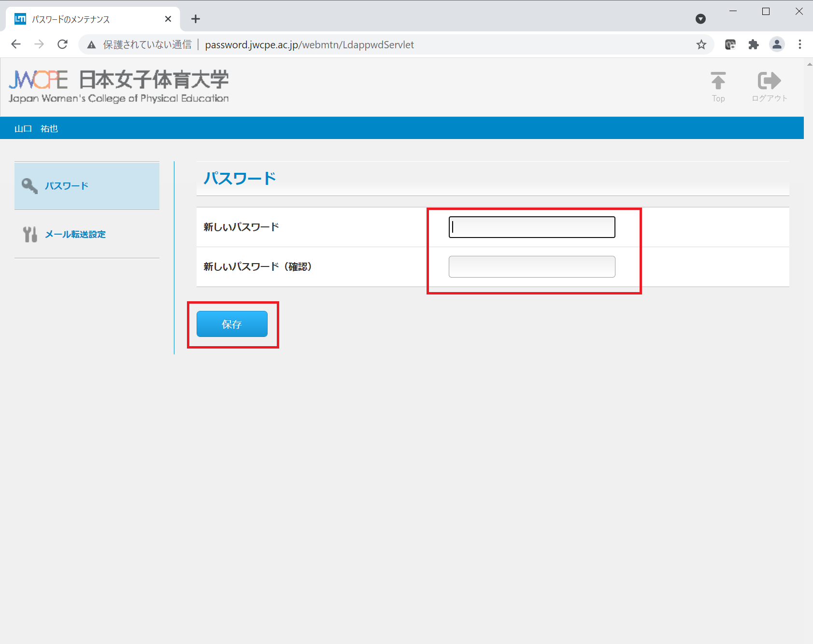Image resolution: width=813 pixels, height=644 pixels.
Task: Open the tab search dropdown arrow
Action: (700, 19)
